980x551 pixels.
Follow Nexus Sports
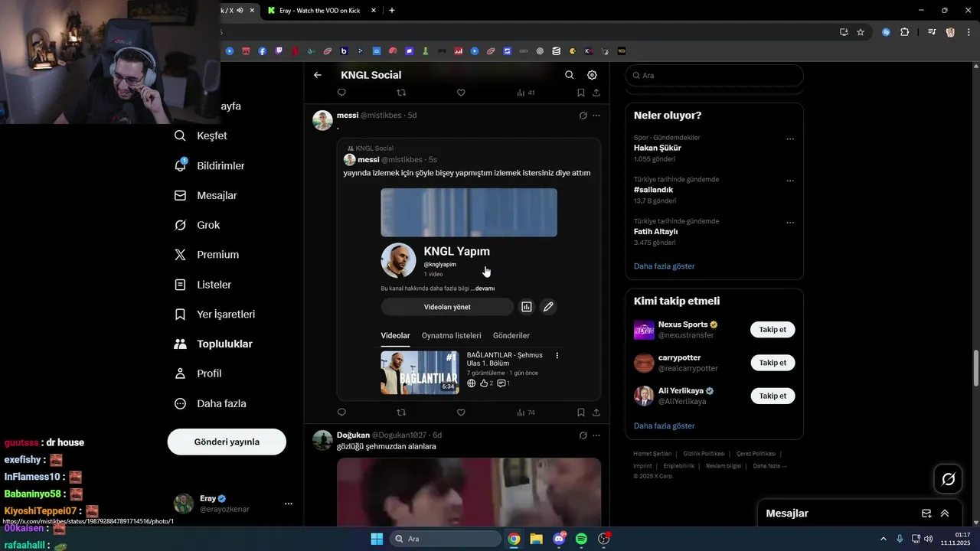tap(773, 330)
